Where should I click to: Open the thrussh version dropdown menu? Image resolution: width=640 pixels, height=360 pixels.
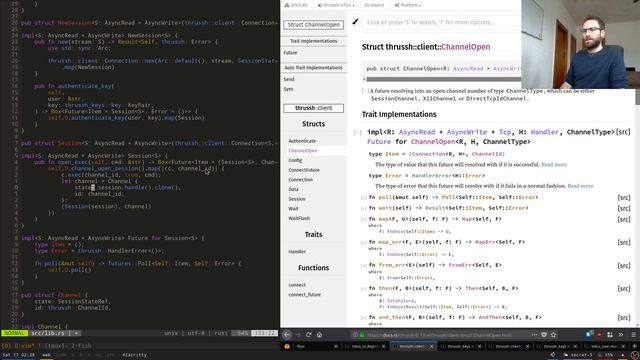tap(336, 5)
